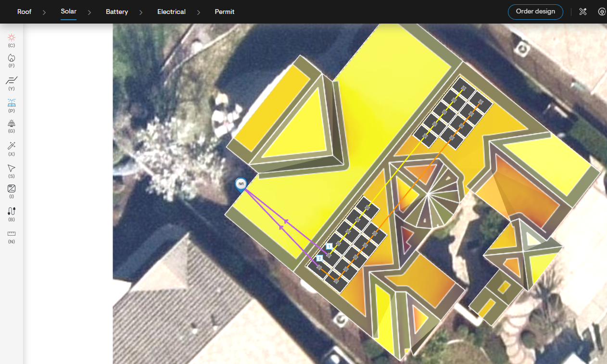Select the inverter pin marker on the map

pyautogui.click(x=241, y=185)
